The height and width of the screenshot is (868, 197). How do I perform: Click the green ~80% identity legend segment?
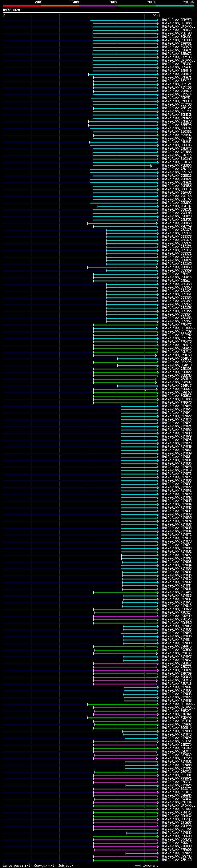[x=137, y=6]
